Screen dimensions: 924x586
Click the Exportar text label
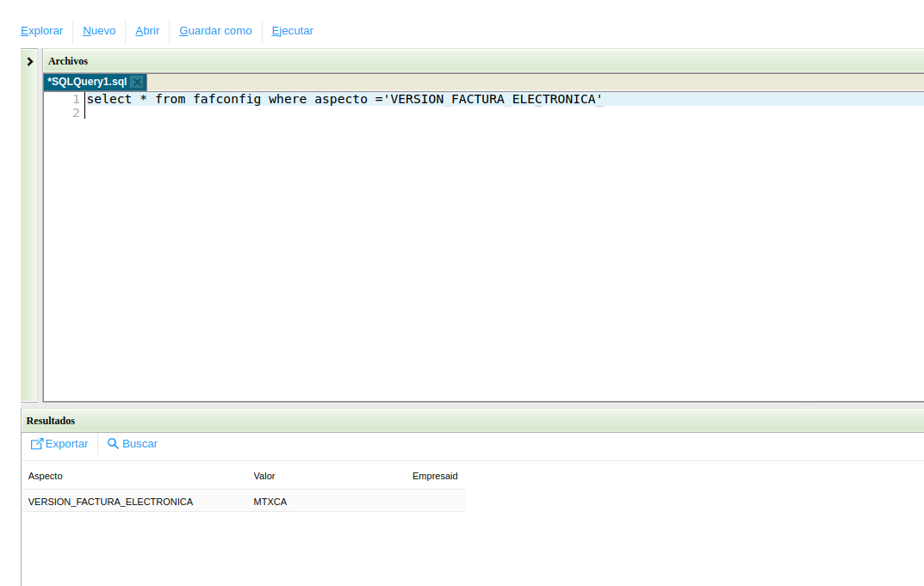66,443
